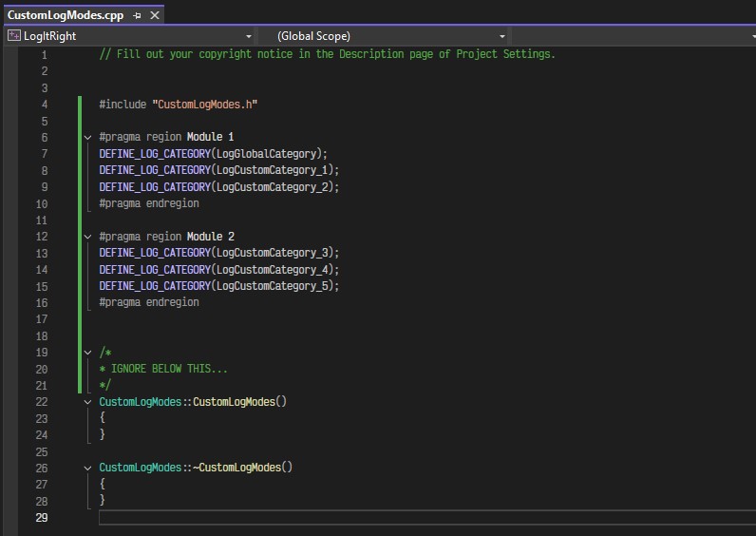Click line number 4 in the margin
This screenshot has width=756, height=536.
44,105
